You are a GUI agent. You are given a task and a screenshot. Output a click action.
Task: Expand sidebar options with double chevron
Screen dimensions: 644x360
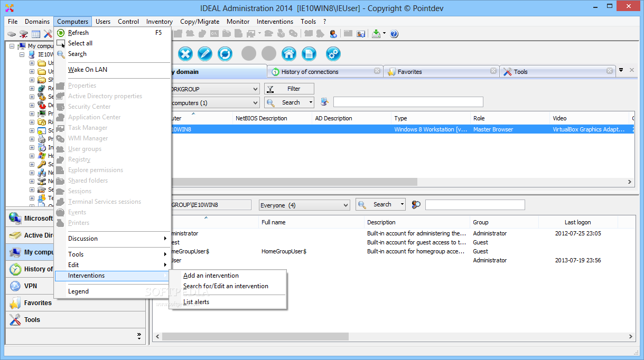[x=139, y=335]
